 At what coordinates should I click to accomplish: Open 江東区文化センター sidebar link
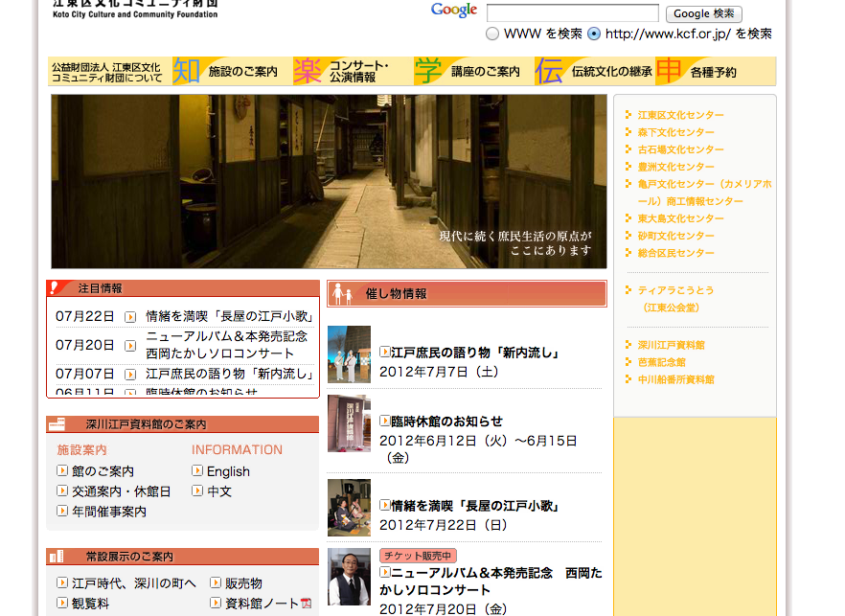[680, 115]
